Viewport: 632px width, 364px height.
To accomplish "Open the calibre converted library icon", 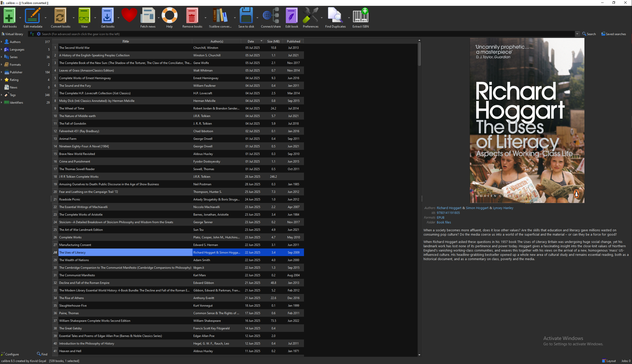I will pos(220,16).
